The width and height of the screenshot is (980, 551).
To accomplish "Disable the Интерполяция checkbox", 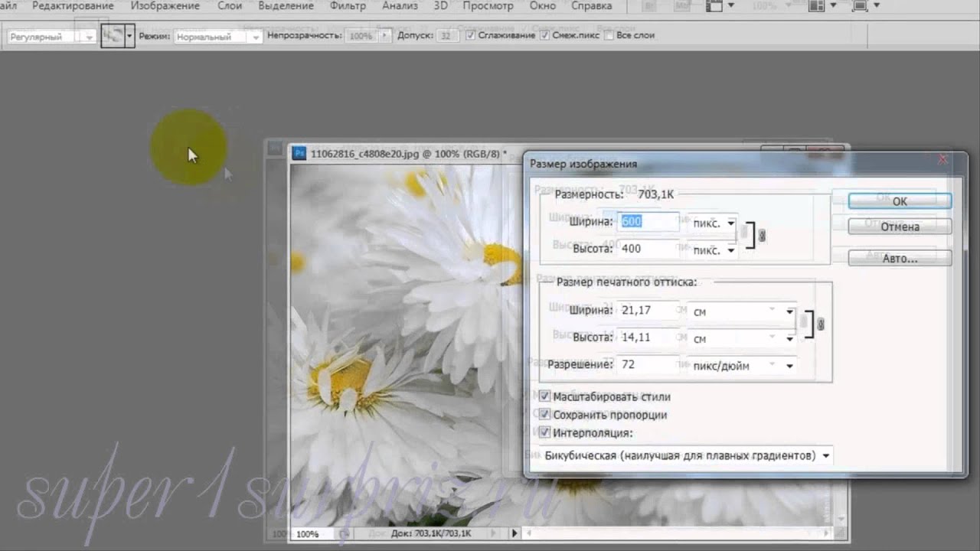I will coord(544,432).
